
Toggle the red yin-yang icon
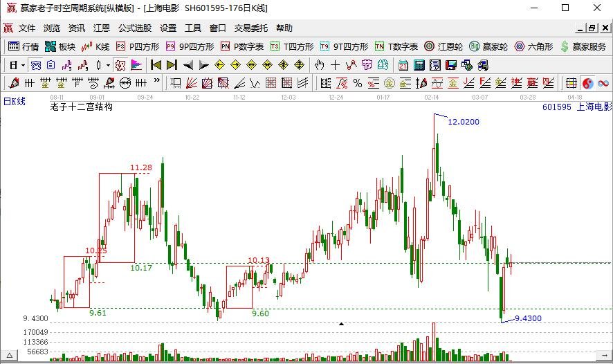[x=587, y=83]
